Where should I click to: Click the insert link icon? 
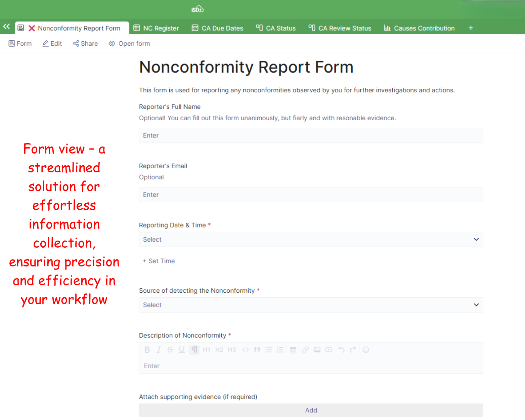pos(305,350)
